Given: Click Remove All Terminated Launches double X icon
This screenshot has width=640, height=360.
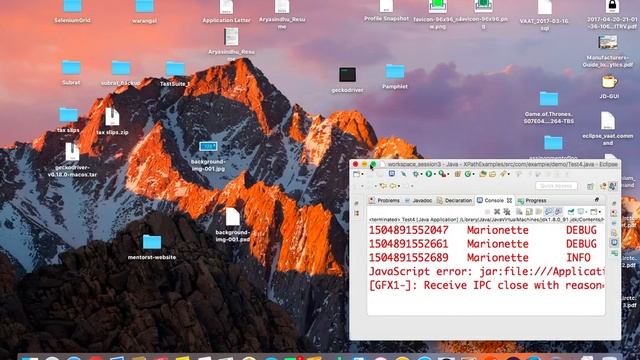Looking at the screenshot, I should coord(507,212).
